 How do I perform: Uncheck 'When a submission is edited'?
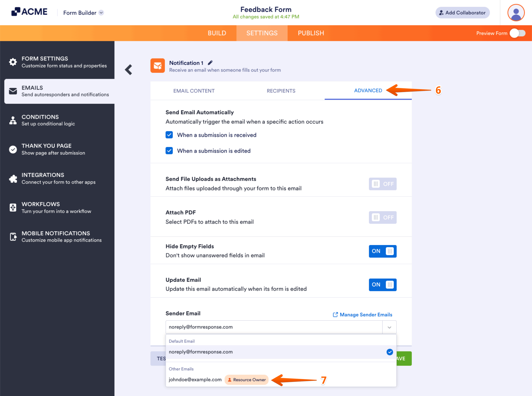[x=169, y=151]
